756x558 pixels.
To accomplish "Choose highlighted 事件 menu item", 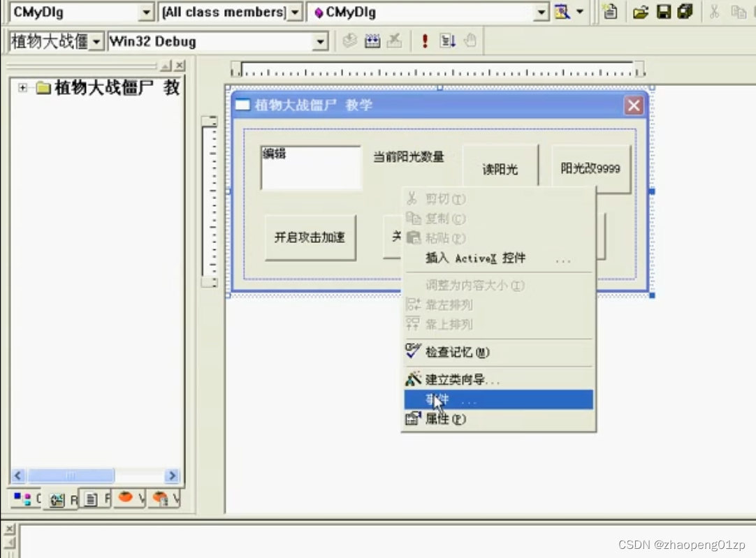I will (x=499, y=399).
